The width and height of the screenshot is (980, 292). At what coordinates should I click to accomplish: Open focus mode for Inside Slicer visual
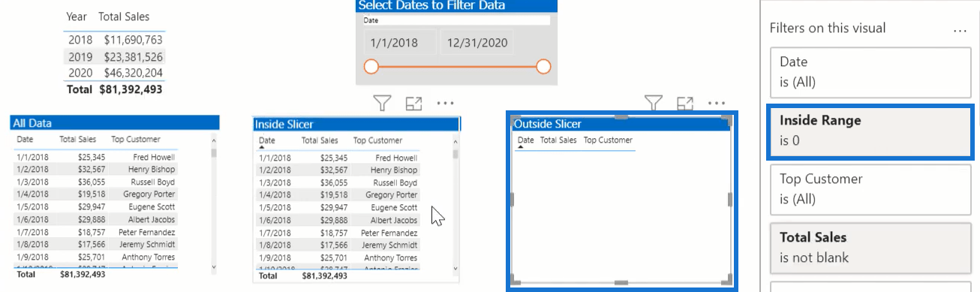point(414,104)
